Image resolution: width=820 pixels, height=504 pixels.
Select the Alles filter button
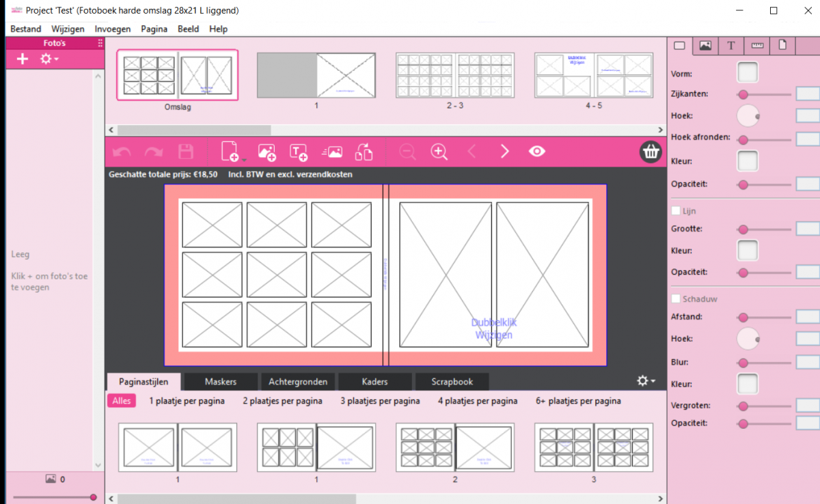(121, 401)
